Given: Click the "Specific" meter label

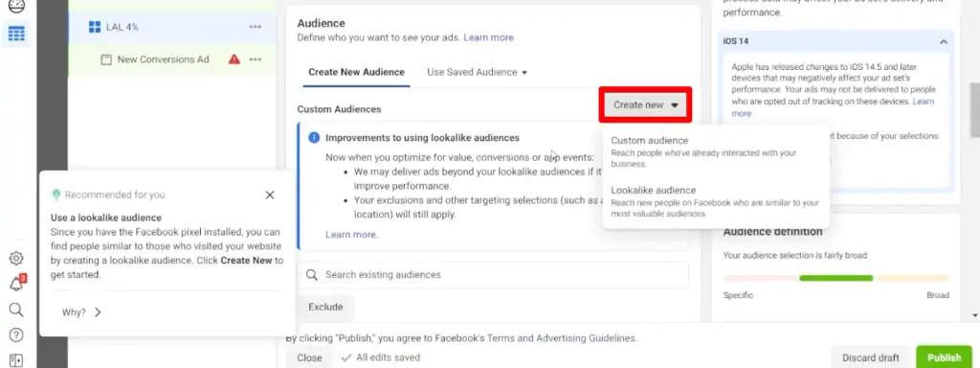Looking at the screenshot, I should 738,295.
